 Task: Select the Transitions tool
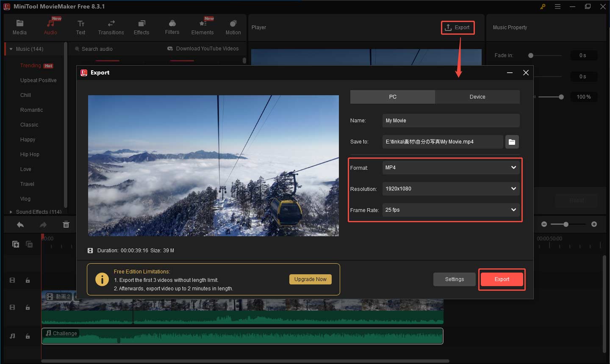point(111,26)
